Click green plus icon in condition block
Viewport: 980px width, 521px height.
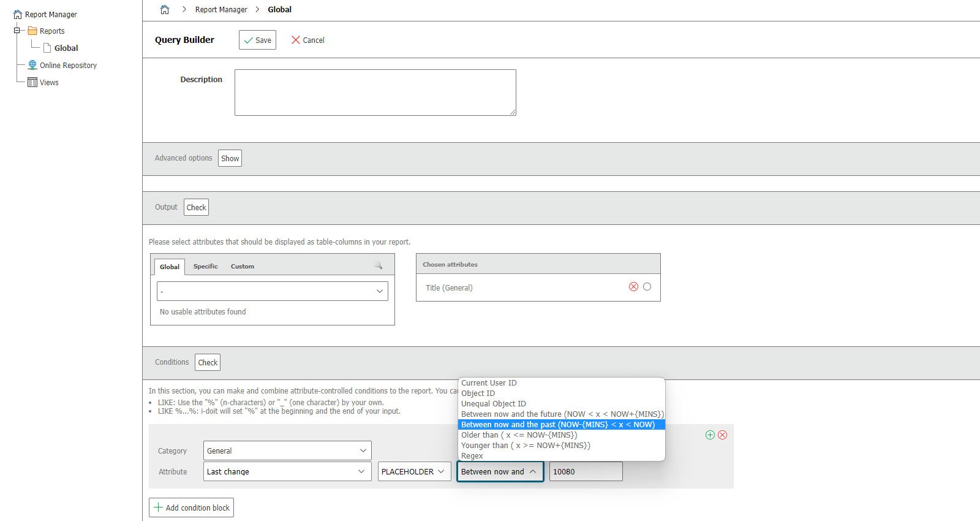click(x=710, y=435)
